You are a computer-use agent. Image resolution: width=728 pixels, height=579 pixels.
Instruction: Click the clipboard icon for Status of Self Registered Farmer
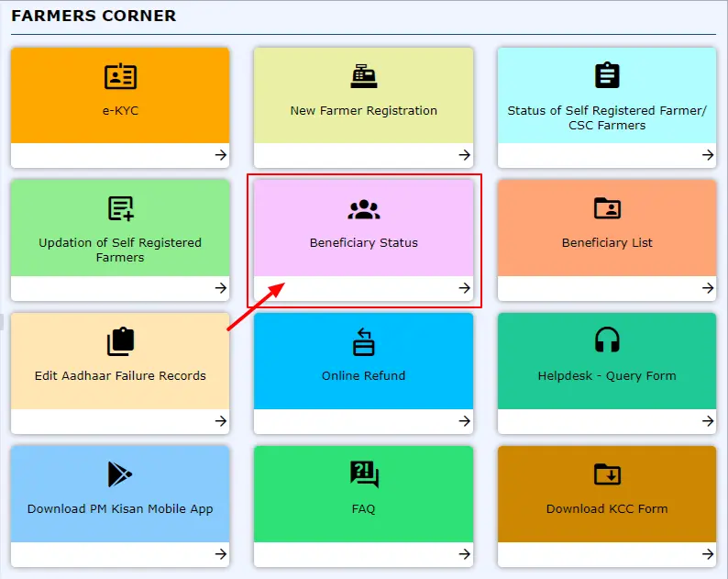(607, 75)
